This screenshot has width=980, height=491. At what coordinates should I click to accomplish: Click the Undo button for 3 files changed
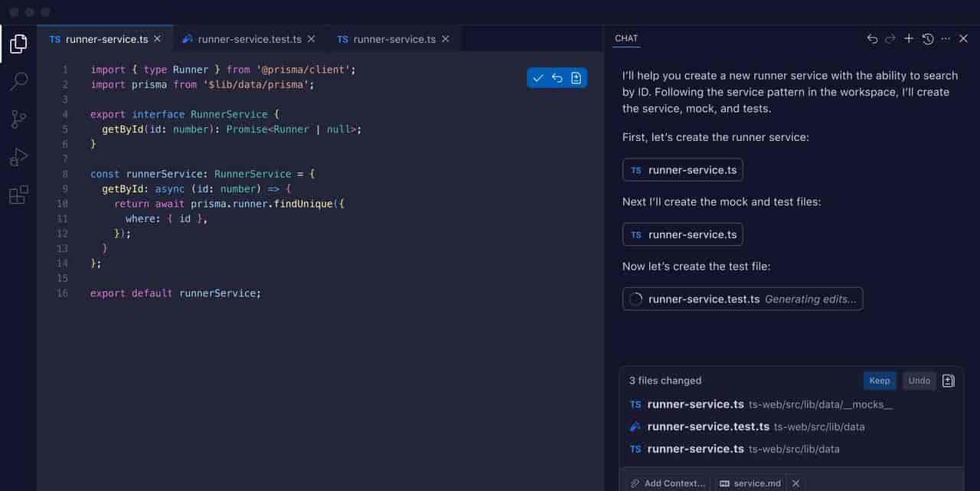(x=919, y=381)
